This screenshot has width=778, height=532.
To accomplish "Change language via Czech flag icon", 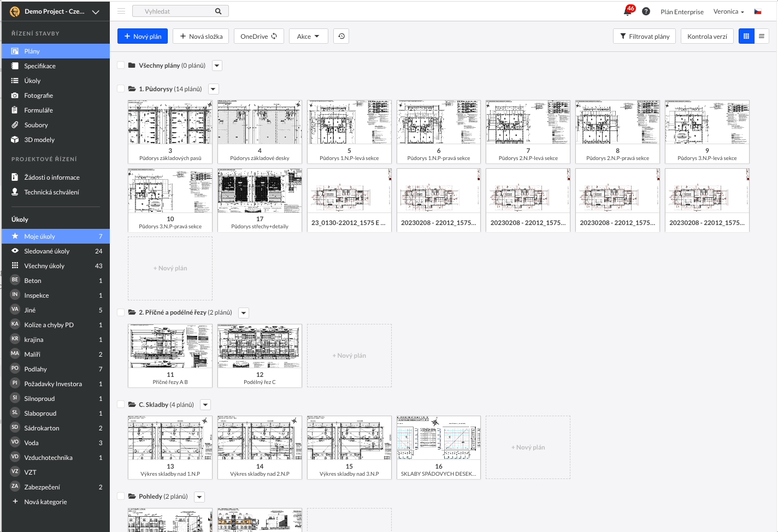I will 758,11.
